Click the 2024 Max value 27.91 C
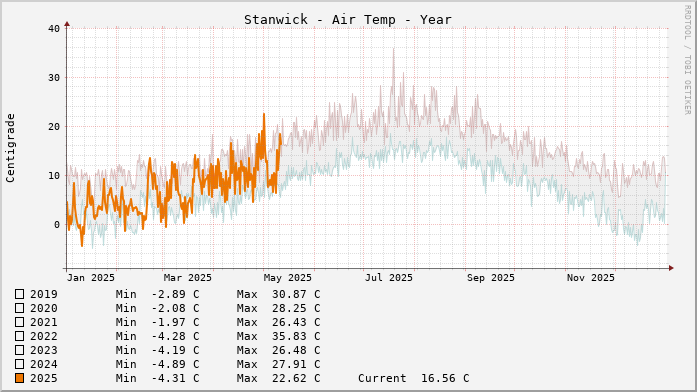This screenshot has width=697, height=392. (296, 364)
